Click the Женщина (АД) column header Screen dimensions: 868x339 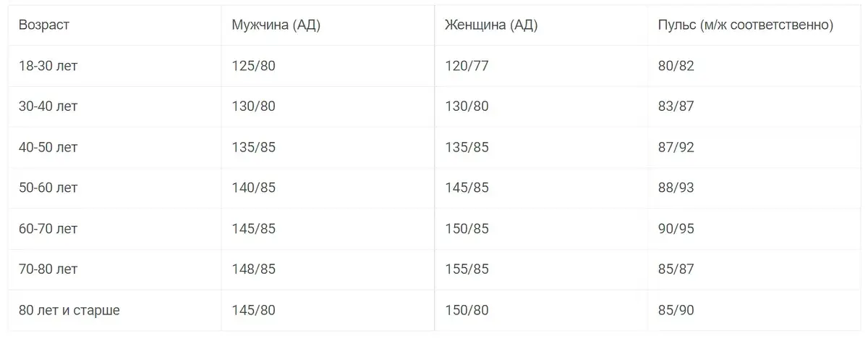pyautogui.click(x=491, y=25)
